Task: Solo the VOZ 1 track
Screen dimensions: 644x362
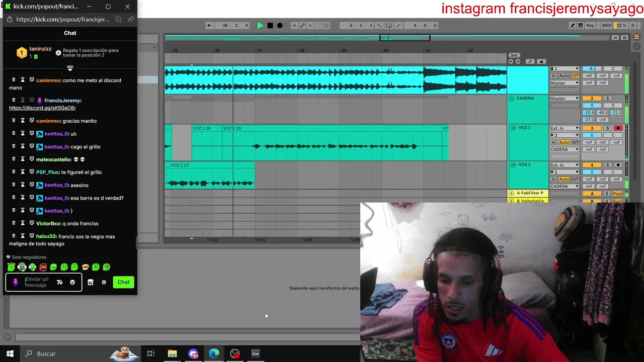Action: click(x=607, y=128)
